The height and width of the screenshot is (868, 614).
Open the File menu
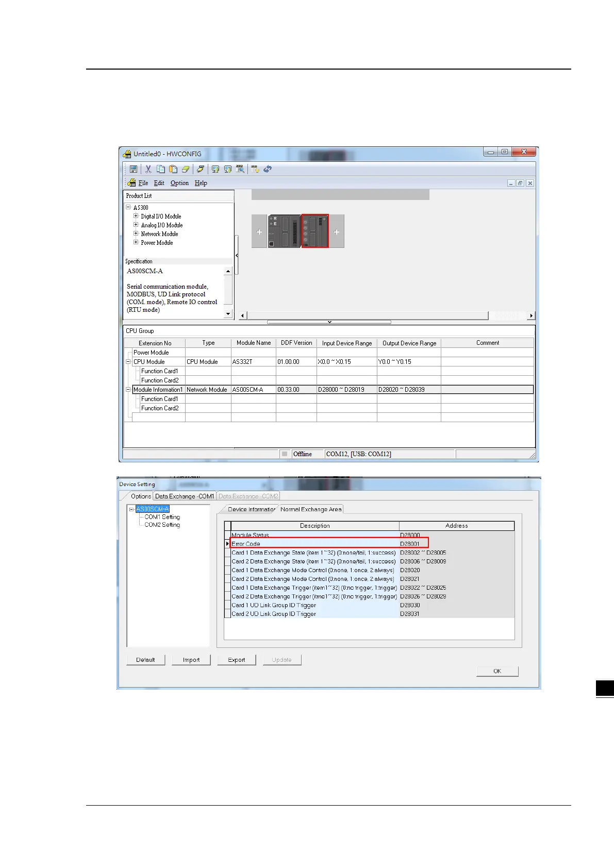click(143, 183)
